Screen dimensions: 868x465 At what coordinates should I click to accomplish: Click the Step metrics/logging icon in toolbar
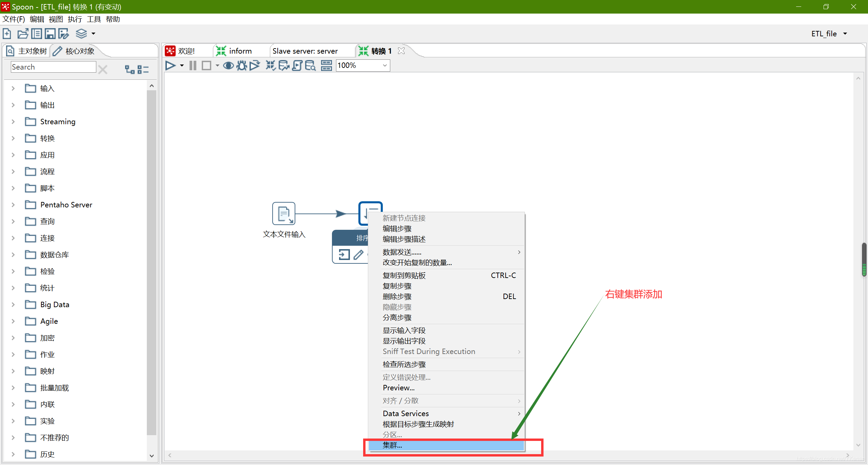tap(326, 65)
